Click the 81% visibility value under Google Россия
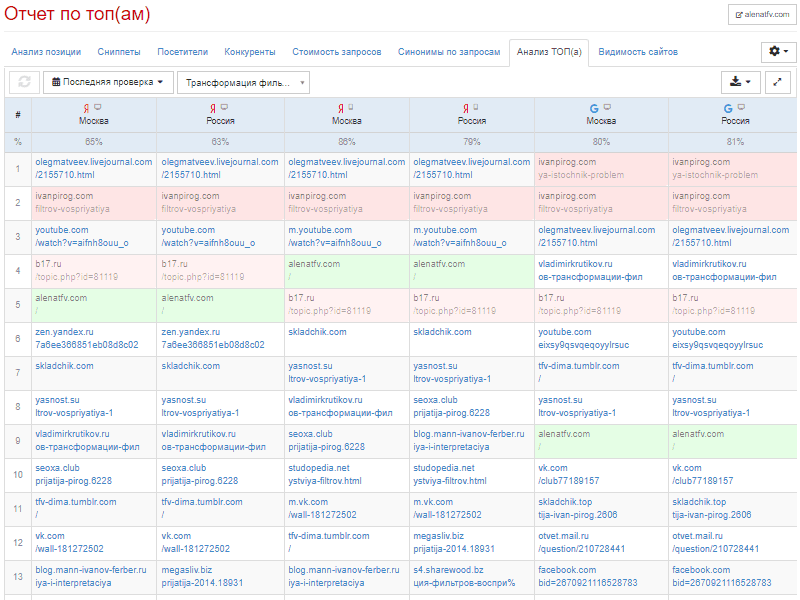Image resolution: width=800 pixels, height=600 pixels. 735,142
